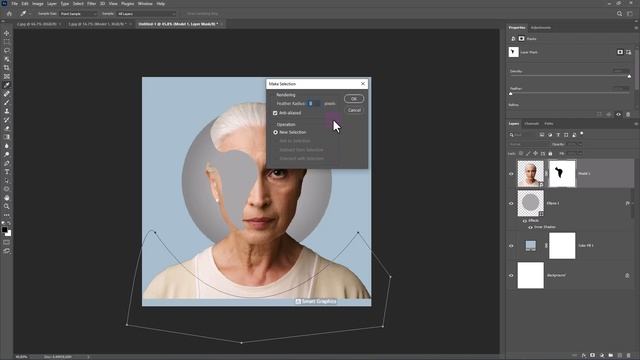Select the Horizontal Type tool

click(7, 172)
